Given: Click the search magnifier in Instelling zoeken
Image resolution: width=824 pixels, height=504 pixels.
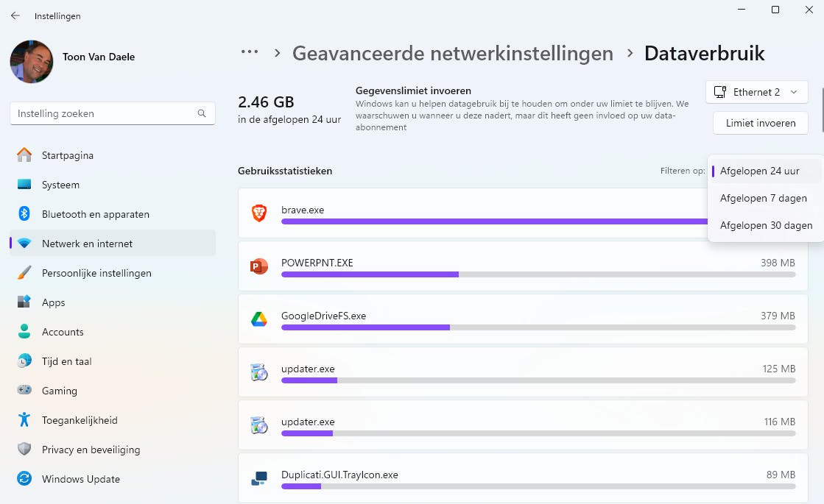Looking at the screenshot, I should (x=202, y=114).
